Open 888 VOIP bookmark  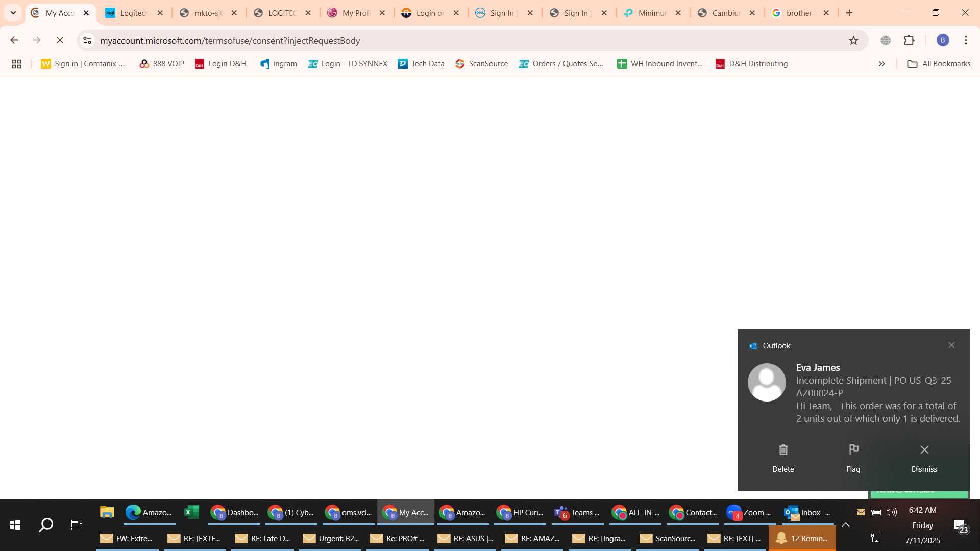click(162, 64)
